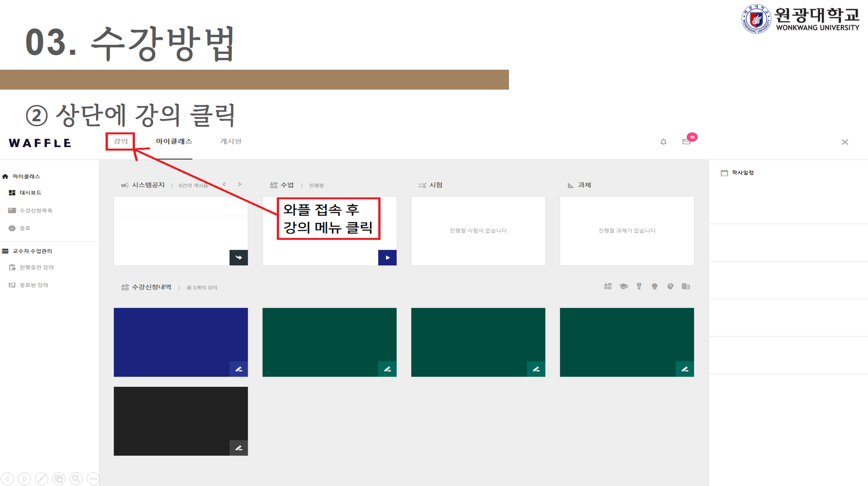868x486 pixels.
Task: Click the WAFFLE logo
Action: (x=40, y=143)
